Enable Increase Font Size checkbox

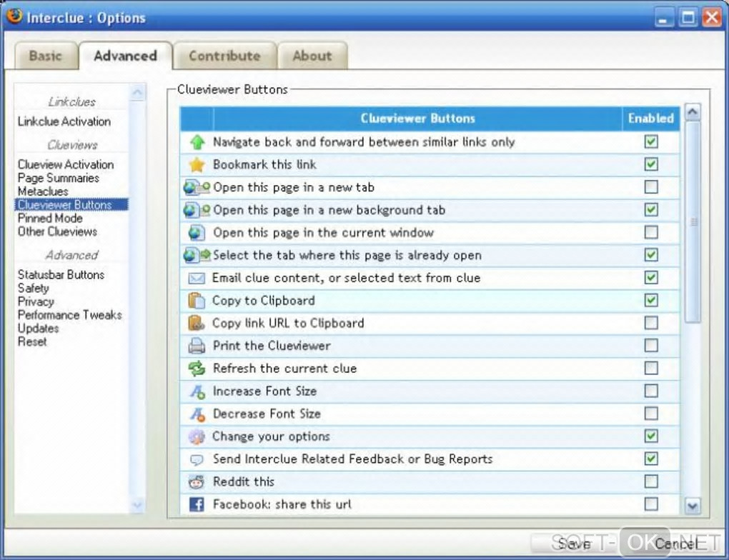[651, 391]
